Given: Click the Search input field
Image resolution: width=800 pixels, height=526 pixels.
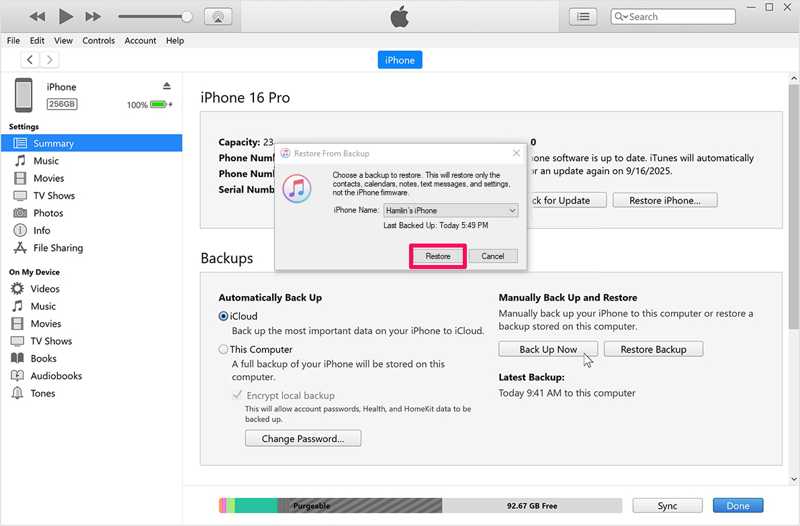Looking at the screenshot, I should point(673,17).
